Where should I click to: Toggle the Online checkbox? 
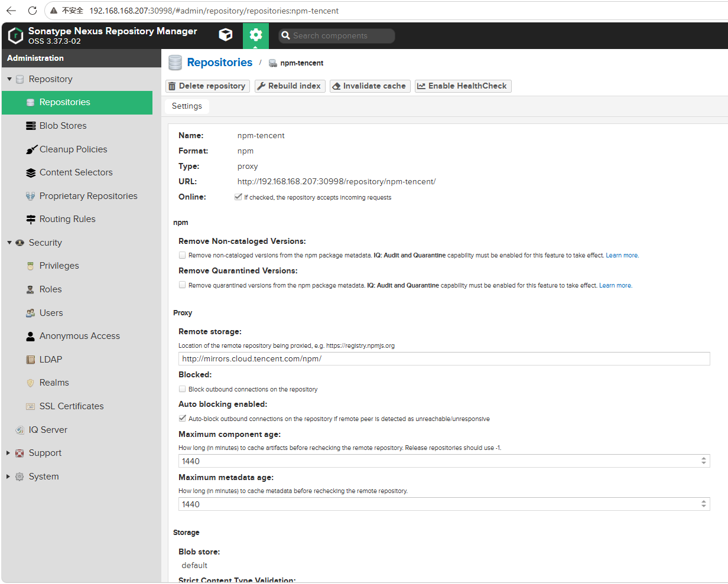coord(238,197)
